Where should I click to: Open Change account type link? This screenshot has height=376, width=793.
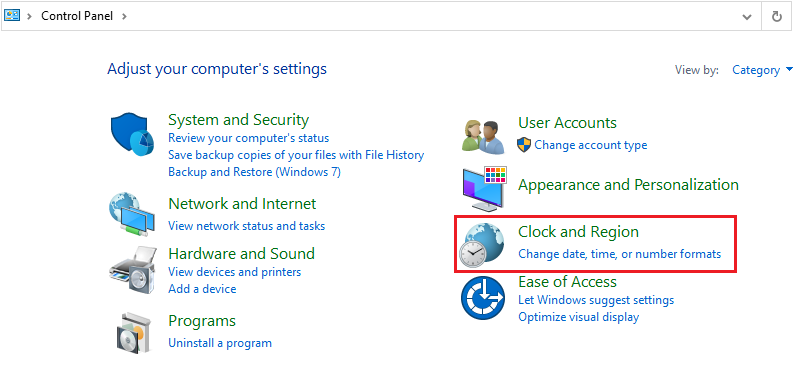coord(590,145)
